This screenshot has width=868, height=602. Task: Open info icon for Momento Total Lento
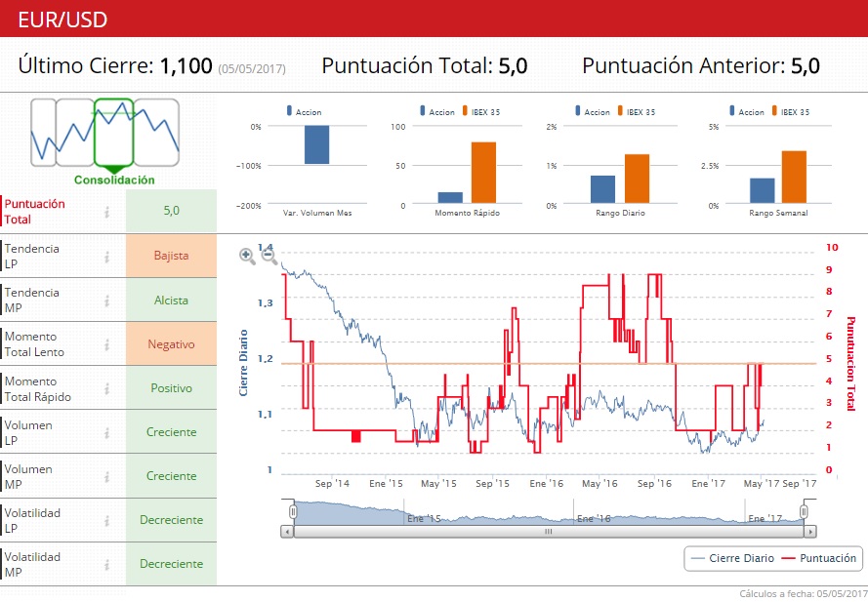pos(106,344)
